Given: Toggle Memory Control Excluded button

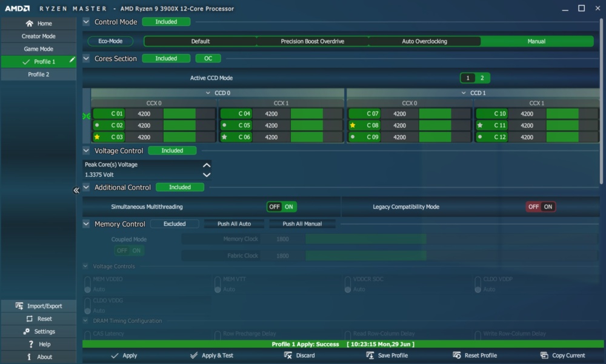Looking at the screenshot, I should click(175, 223).
